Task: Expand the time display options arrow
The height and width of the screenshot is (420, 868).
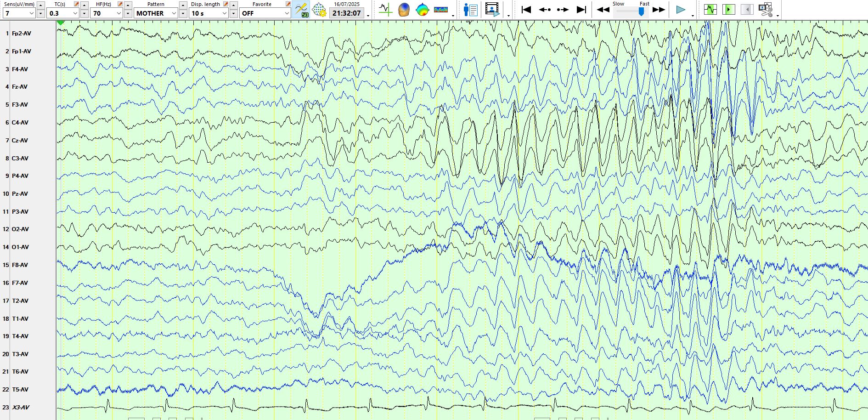Action: (368, 16)
